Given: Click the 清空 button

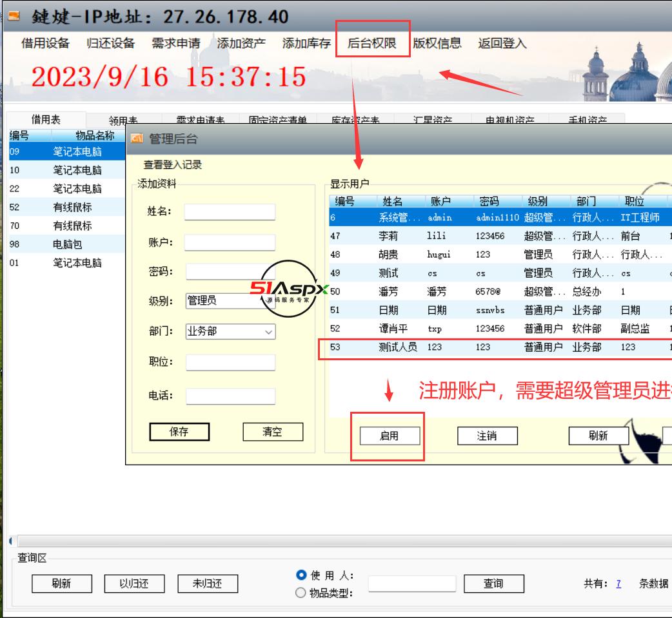Looking at the screenshot, I should coord(273,432).
